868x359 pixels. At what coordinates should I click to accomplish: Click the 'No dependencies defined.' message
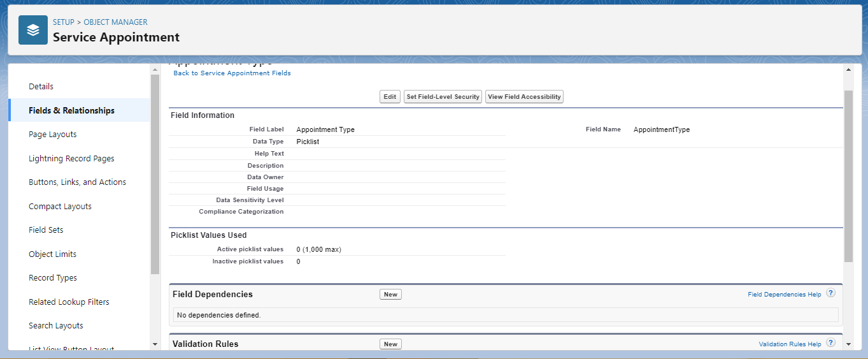click(219, 315)
